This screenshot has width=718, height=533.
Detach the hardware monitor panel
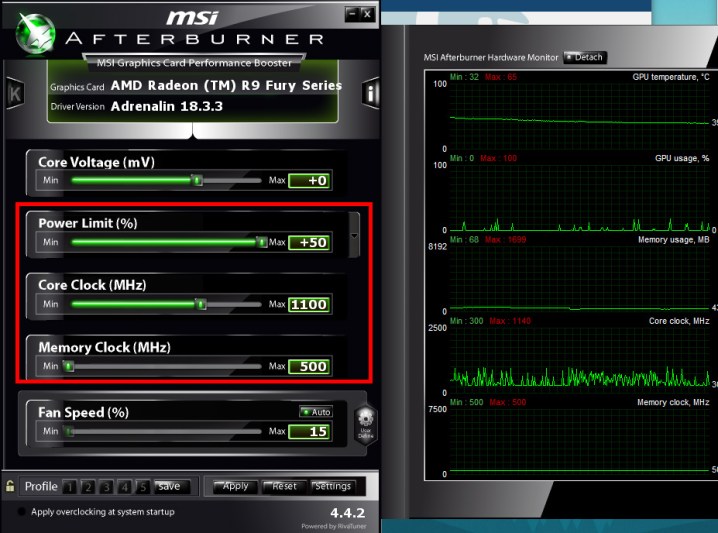click(585, 57)
